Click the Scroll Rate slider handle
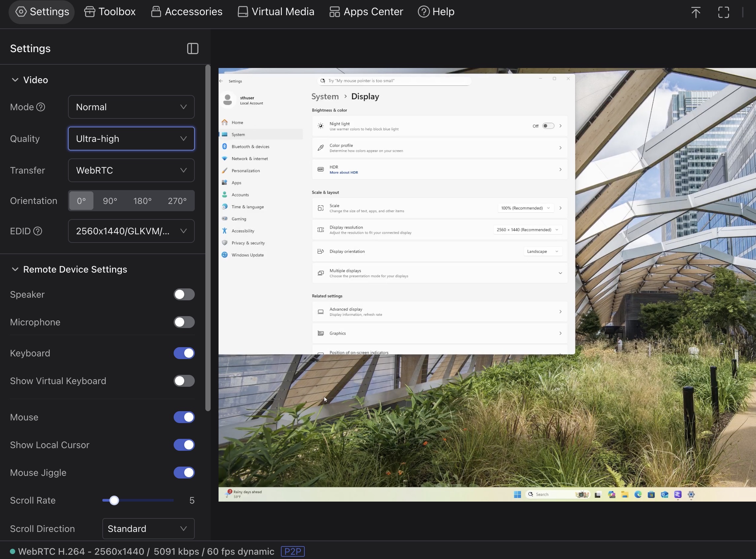This screenshot has height=559, width=756. [x=114, y=500]
